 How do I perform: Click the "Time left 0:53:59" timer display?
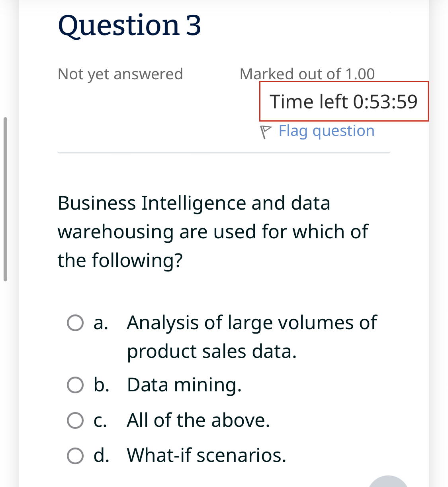click(x=344, y=102)
